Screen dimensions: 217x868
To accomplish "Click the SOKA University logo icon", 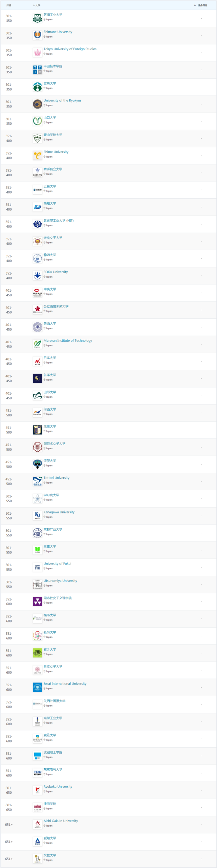I will (37, 276).
